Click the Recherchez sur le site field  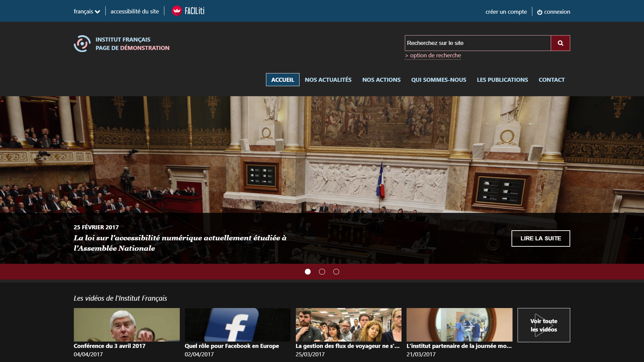pyautogui.click(x=477, y=43)
